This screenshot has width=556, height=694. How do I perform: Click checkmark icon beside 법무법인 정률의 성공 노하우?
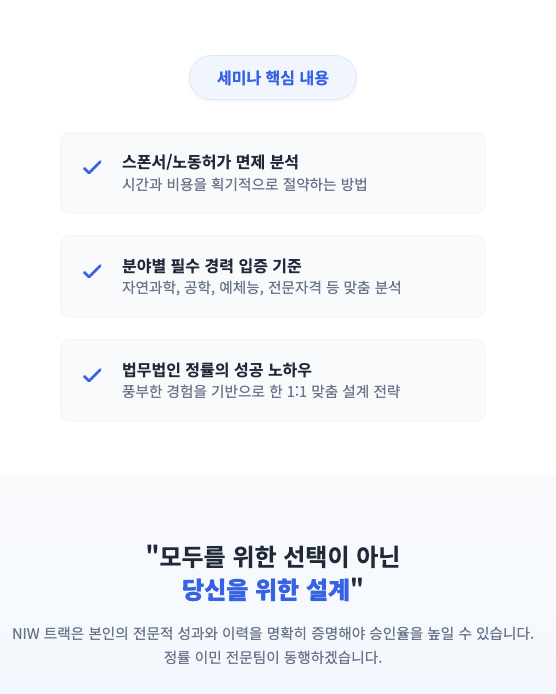point(92,375)
